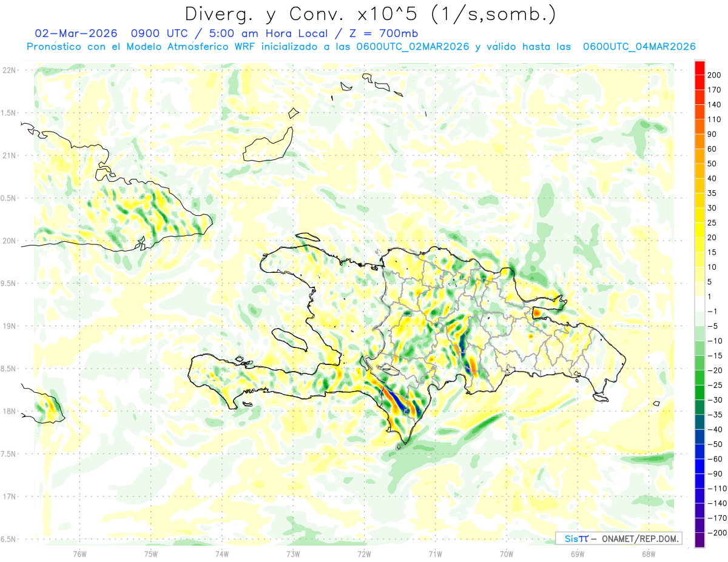Click the positive '60' colorbar label
This screenshot has height=562, width=728.
tap(712, 149)
